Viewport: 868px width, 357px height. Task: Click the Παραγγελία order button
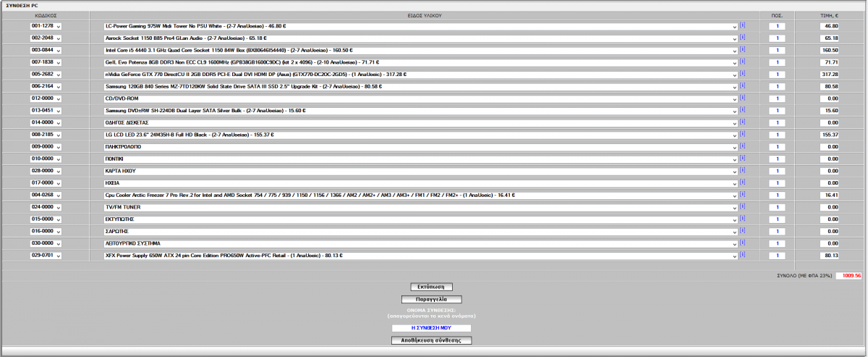point(431,299)
